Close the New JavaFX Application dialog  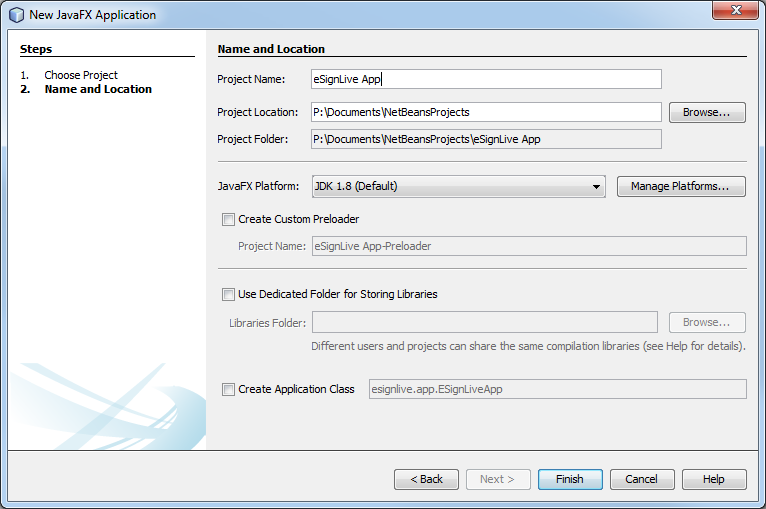736,10
